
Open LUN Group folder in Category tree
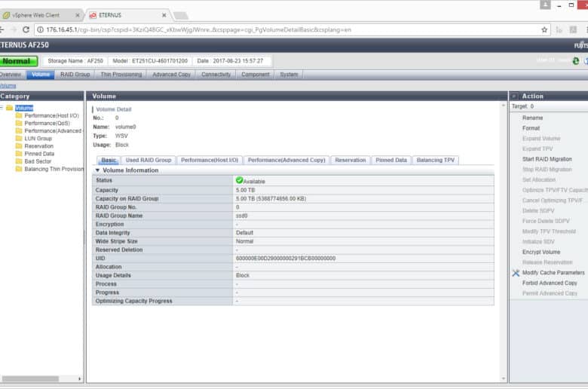click(38, 139)
